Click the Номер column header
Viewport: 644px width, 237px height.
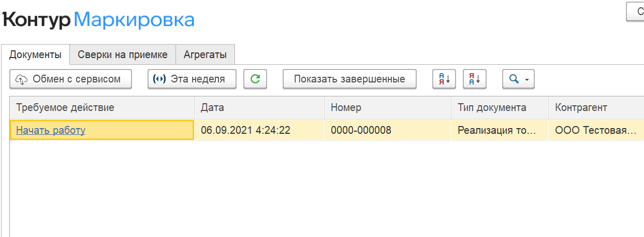(388, 107)
